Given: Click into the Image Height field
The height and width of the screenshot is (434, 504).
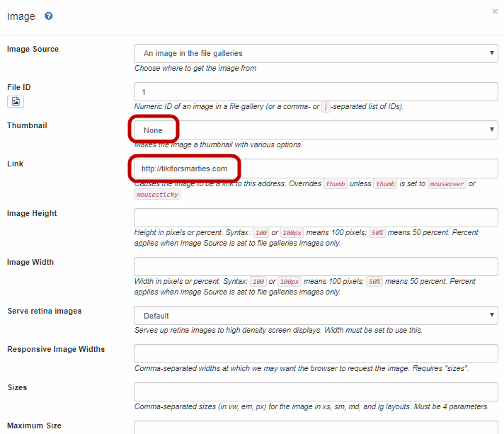Looking at the screenshot, I should [315, 217].
